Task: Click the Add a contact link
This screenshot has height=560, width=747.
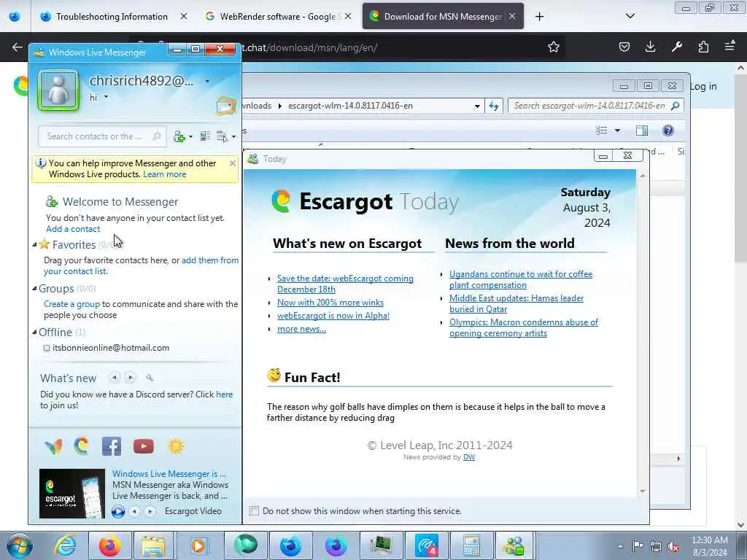Action: (x=73, y=229)
